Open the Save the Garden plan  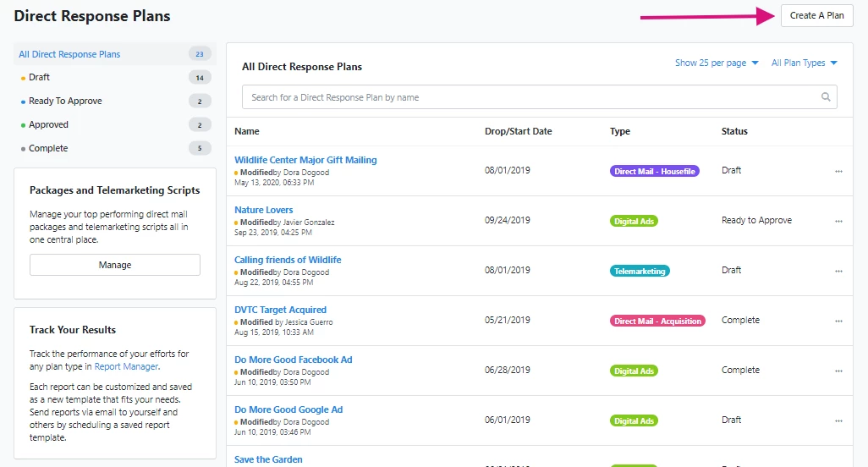268,459
